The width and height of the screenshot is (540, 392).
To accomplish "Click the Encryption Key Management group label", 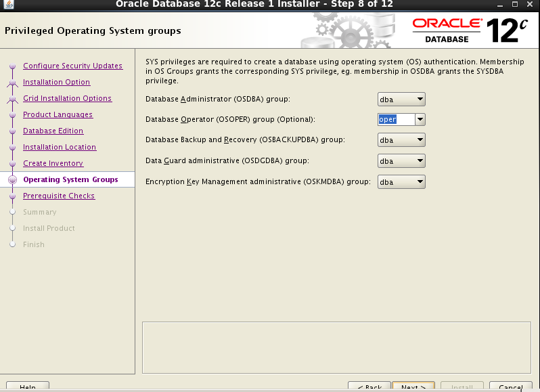I will [258, 182].
